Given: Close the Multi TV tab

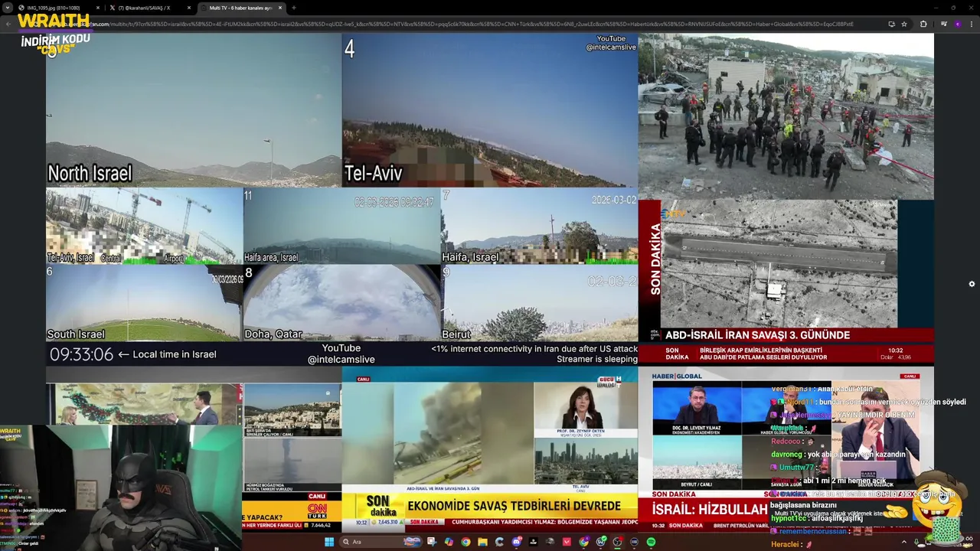Looking at the screenshot, I should (280, 8).
